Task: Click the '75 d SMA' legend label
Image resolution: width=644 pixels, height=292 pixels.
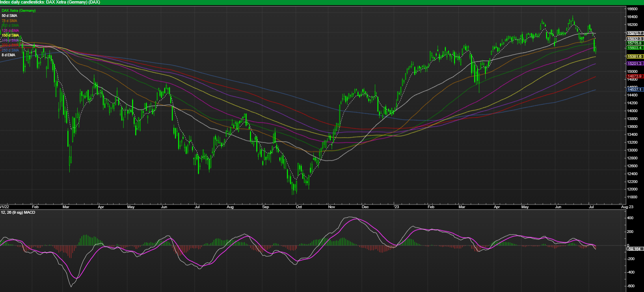Action: coord(9,21)
